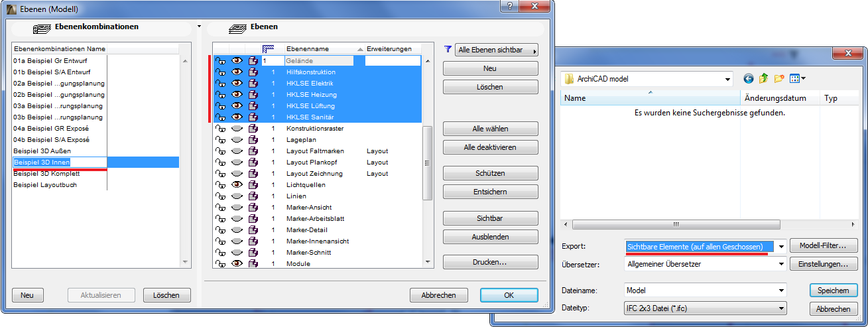Open the Dateiname dropdown arrow
This screenshot has width=868, height=327.
780,290
